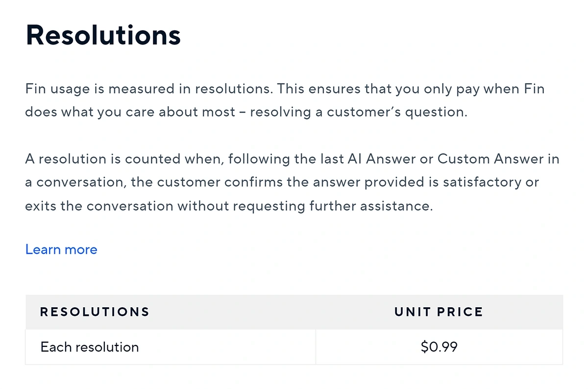
Task: Click the Each resolution table cell
Action: 171,347
